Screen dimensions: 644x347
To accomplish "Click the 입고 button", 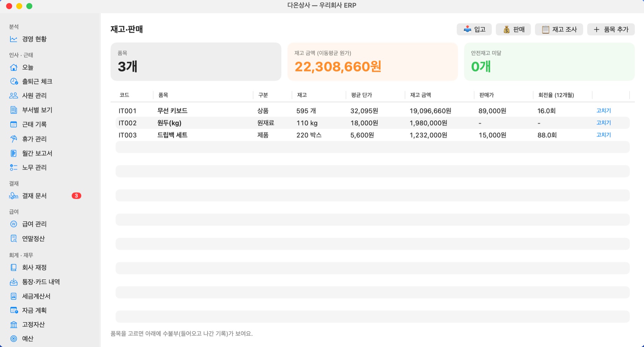I will point(474,29).
